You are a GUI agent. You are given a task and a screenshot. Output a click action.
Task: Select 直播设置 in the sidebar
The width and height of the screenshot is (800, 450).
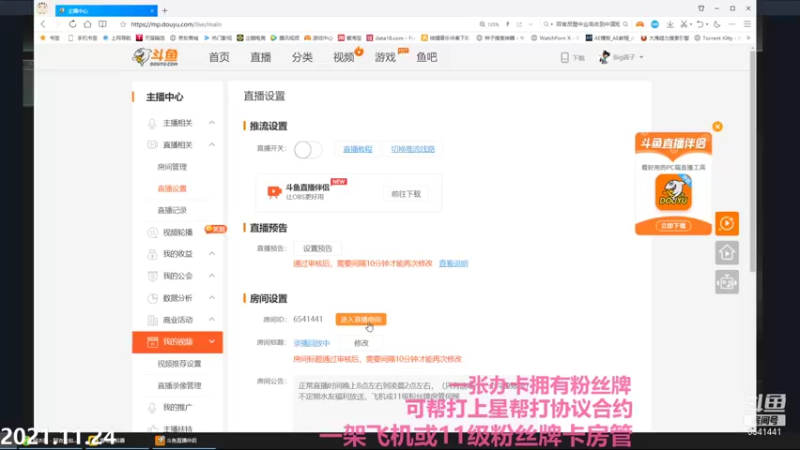172,188
